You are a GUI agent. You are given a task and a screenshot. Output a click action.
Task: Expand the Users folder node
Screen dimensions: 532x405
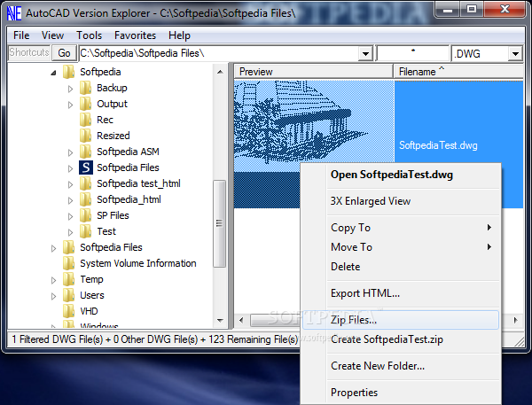[x=53, y=296]
